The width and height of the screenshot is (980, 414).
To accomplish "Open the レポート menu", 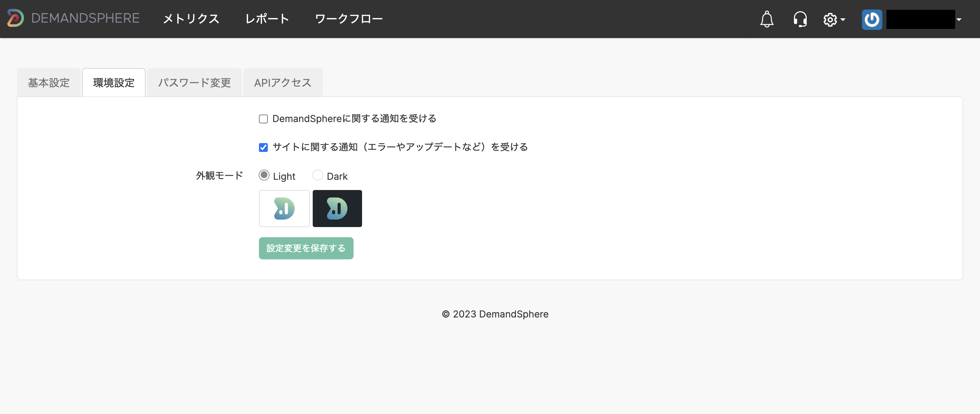I will click(267, 19).
